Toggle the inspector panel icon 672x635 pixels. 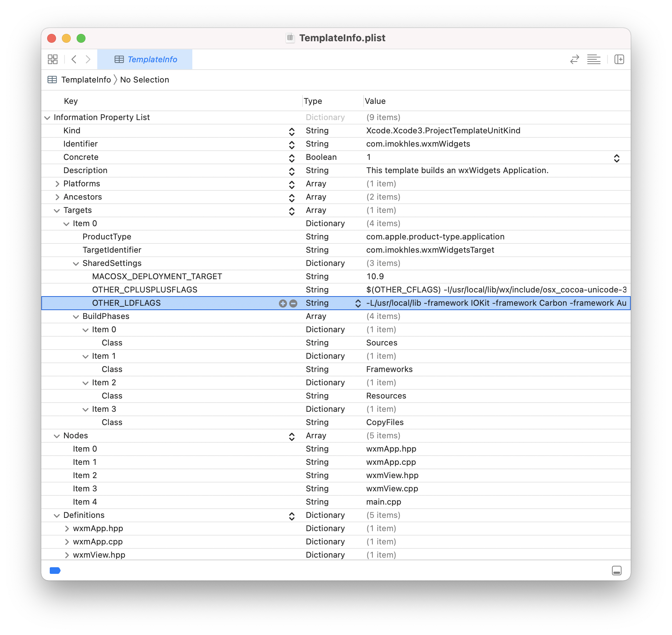(x=619, y=59)
